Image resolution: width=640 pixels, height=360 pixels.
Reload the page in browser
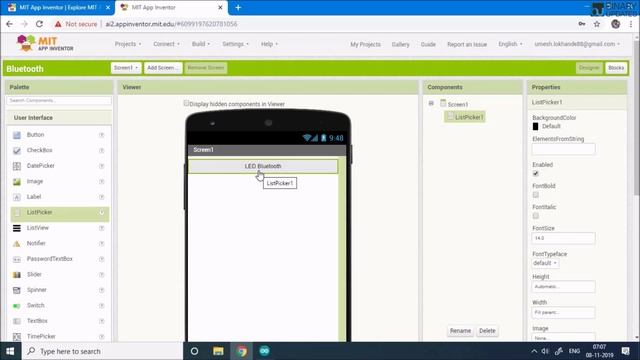[x=39, y=24]
